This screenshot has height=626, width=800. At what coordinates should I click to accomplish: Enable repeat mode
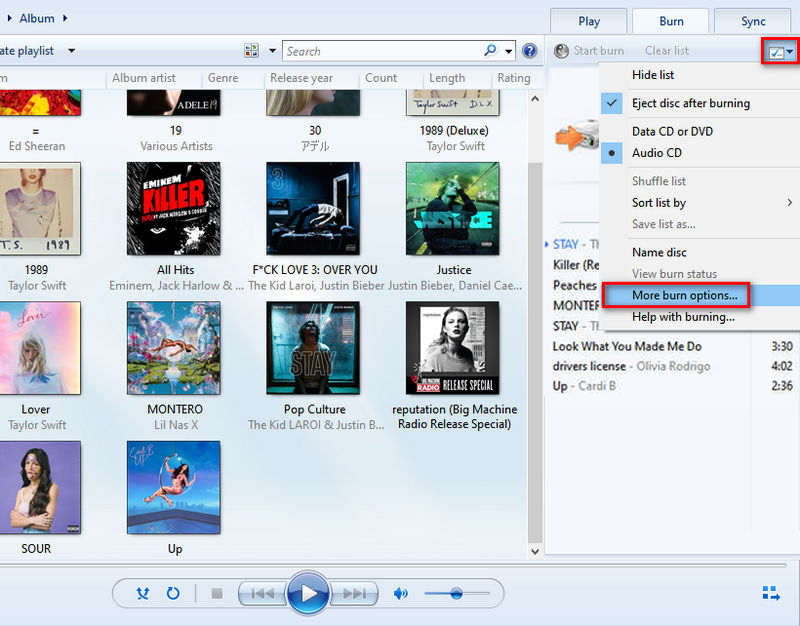(x=172, y=593)
